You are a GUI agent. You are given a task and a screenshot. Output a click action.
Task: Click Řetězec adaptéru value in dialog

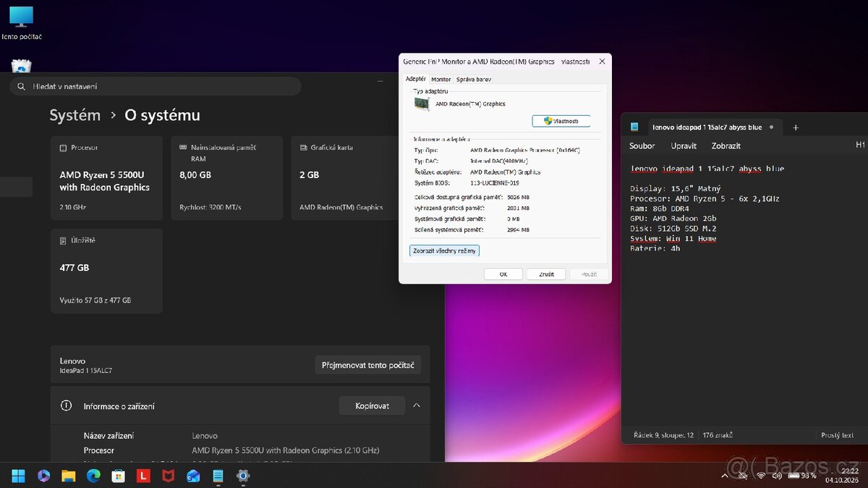(505, 172)
